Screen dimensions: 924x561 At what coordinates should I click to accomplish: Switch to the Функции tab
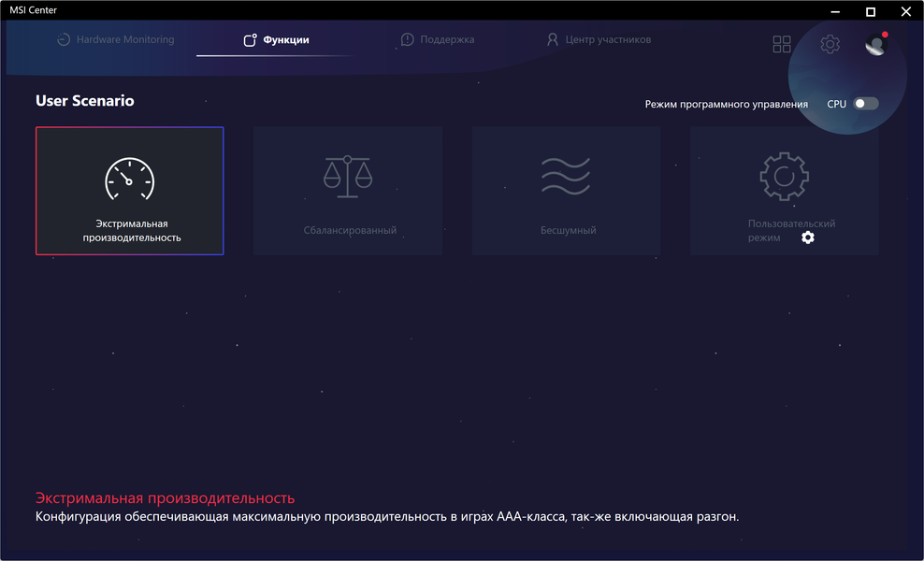[277, 39]
